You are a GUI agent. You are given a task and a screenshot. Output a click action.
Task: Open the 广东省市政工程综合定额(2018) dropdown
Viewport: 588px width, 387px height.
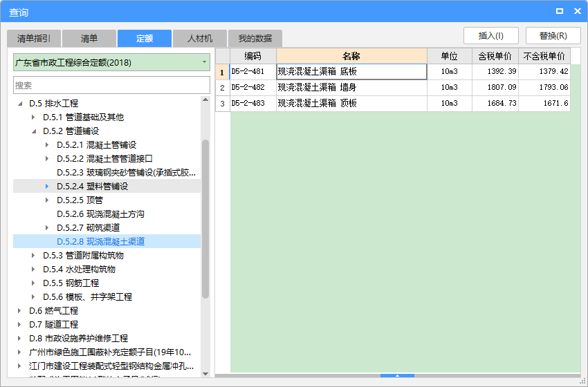click(111, 63)
